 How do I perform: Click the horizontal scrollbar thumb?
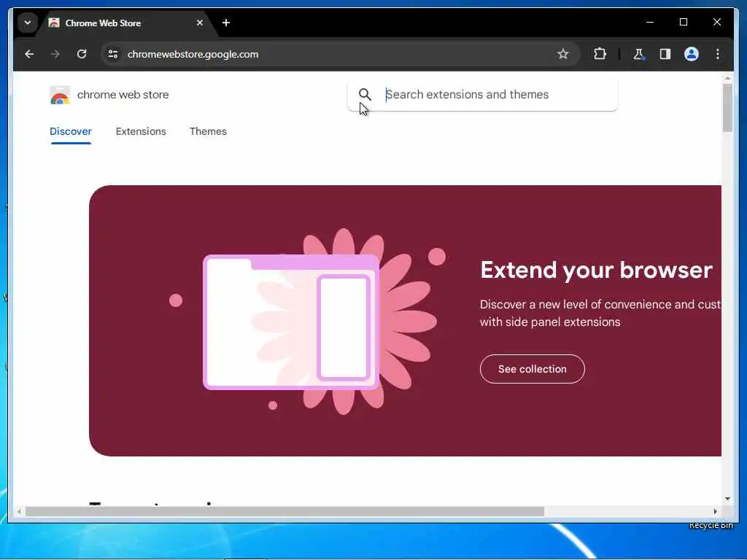285,511
